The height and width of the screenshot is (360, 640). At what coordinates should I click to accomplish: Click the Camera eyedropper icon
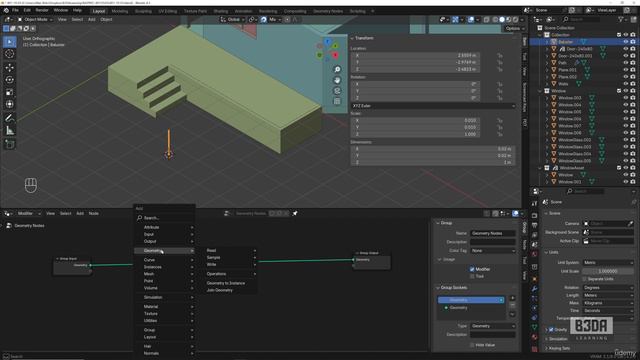coord(630,224)
